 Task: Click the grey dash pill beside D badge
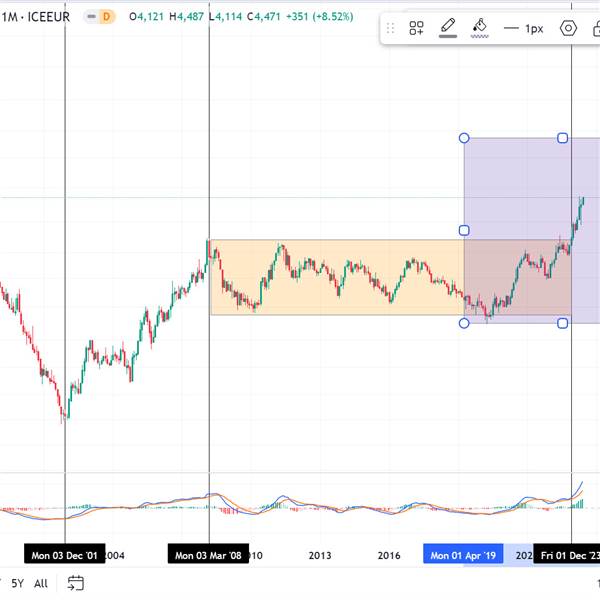tap(91, 17)
